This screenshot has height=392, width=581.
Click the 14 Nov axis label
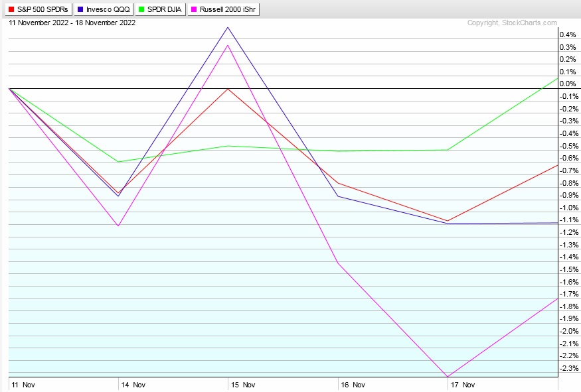click(133, 385)
